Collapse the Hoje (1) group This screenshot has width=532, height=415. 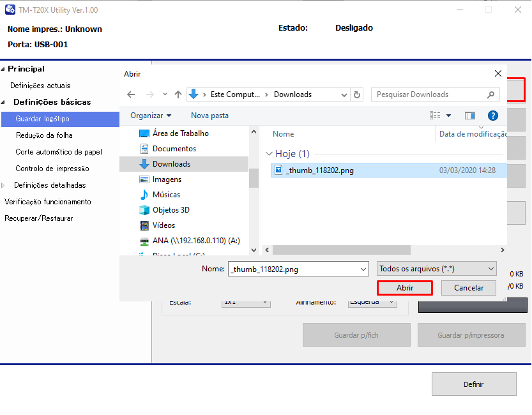269,154
